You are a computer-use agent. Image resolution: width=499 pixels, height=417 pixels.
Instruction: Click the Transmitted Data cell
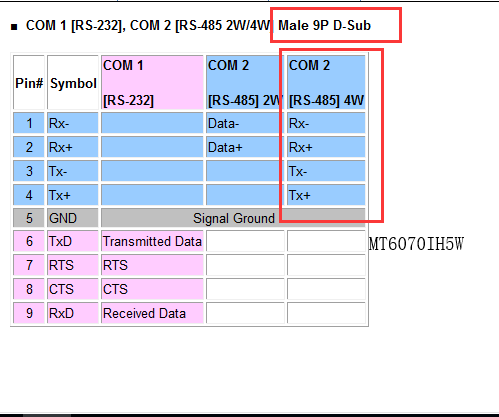click(x=152, y=241)
